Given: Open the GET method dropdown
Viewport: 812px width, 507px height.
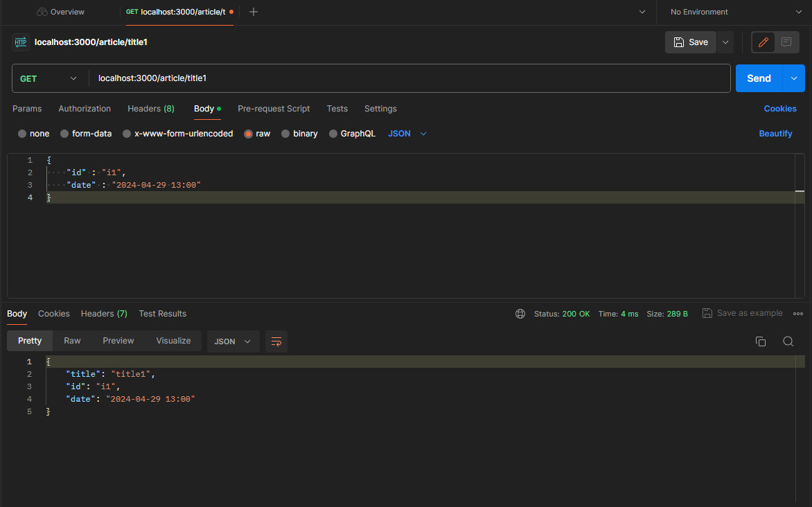Looking at the screenshot, I should 48,79.
